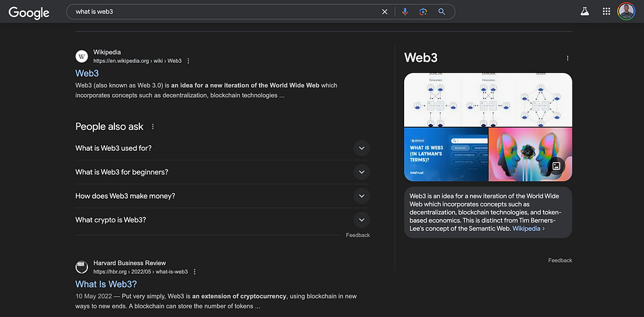Open more options for Wikipedia result
This screenshot has width=644, height=317.
tap(189, 60)
